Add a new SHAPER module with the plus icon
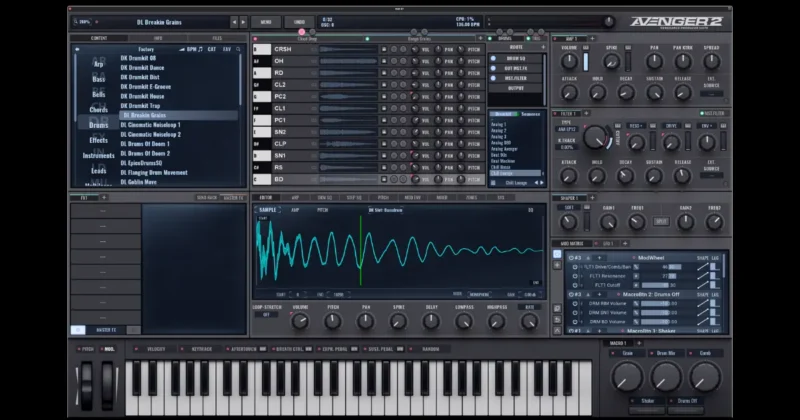Screen dimensions: 800x420 (592, 197)
